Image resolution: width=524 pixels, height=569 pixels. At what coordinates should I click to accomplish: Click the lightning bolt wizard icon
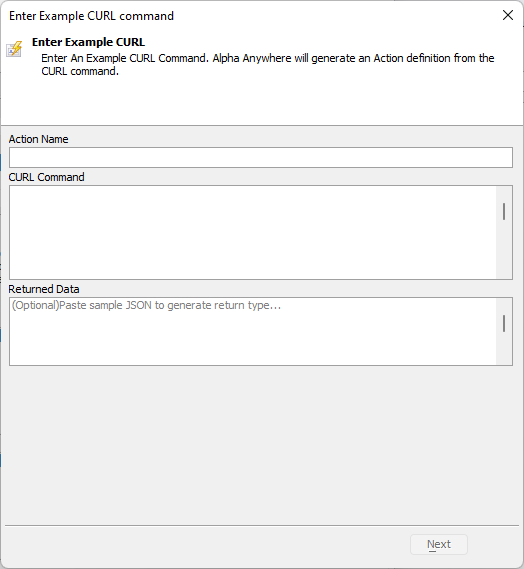[x=14, y=49]
